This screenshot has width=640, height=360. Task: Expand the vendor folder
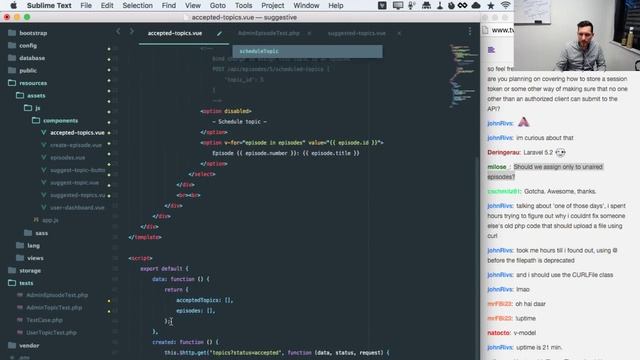coord(24,345)
